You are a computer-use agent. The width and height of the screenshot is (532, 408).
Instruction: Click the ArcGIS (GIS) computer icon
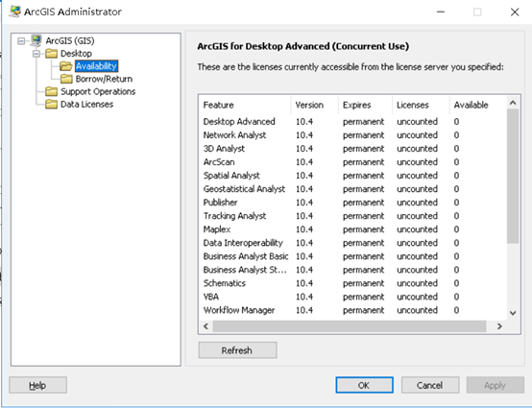(36, 40)
